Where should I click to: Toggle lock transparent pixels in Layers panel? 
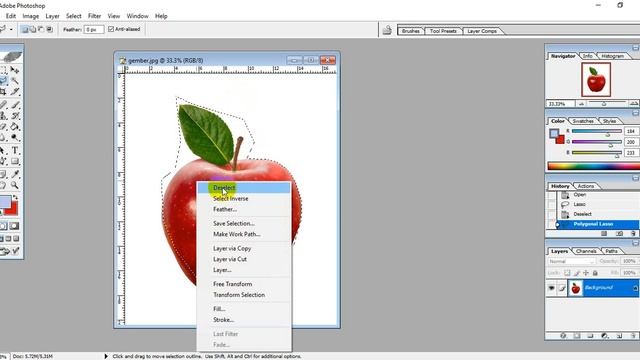click(567, 273)
